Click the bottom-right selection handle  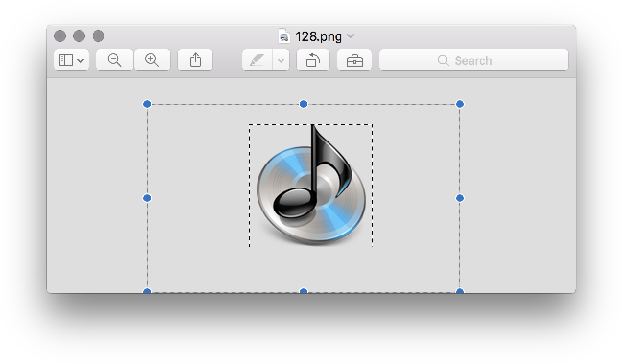click(460, 291)
